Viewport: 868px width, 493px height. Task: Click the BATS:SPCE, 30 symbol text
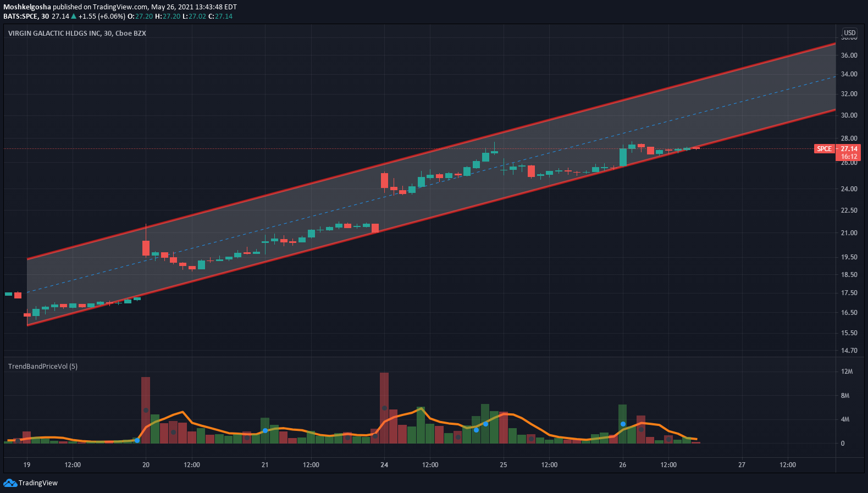pyautogui.click(x=26, y=16)
